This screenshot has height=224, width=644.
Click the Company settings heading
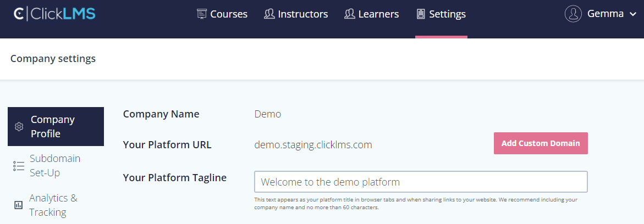click(53, 59)
